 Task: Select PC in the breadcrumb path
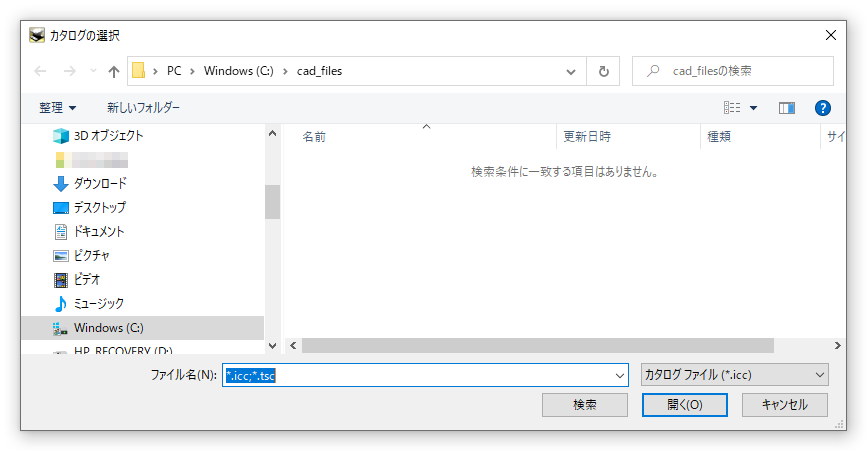click(174, 71)
